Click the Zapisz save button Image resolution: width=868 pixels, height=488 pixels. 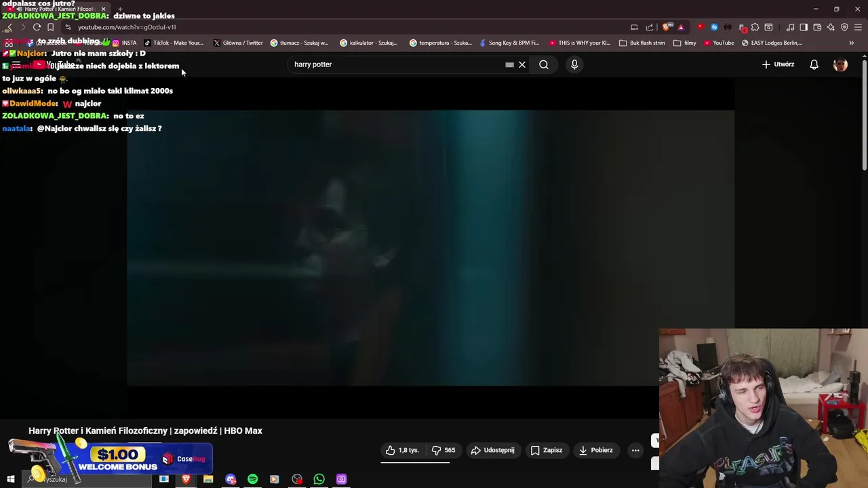click(x=547, y=450)
